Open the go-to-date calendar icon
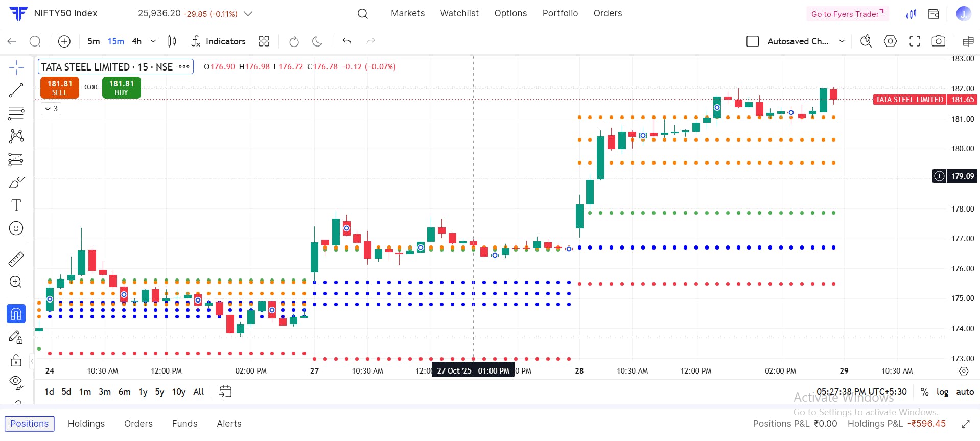 coord(225,392)
